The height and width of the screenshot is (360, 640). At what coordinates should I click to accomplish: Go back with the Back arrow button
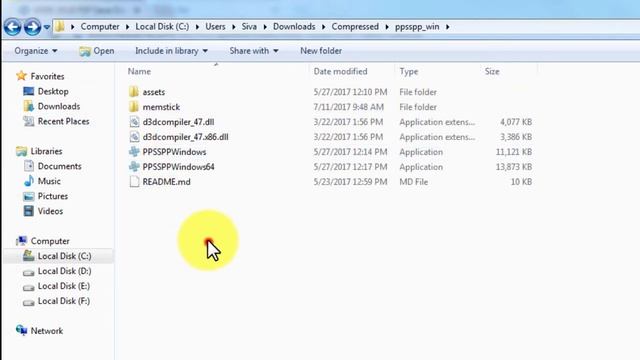tap(13, 27)
